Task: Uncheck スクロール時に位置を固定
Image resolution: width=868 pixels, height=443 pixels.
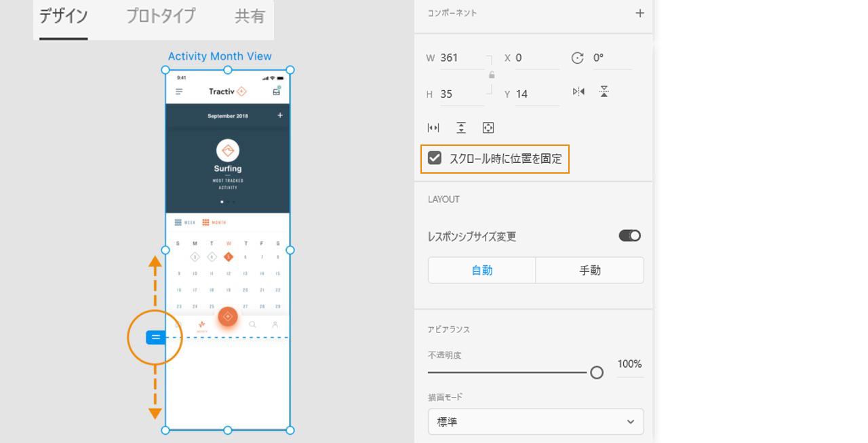Action: click(x=435, y=159)
